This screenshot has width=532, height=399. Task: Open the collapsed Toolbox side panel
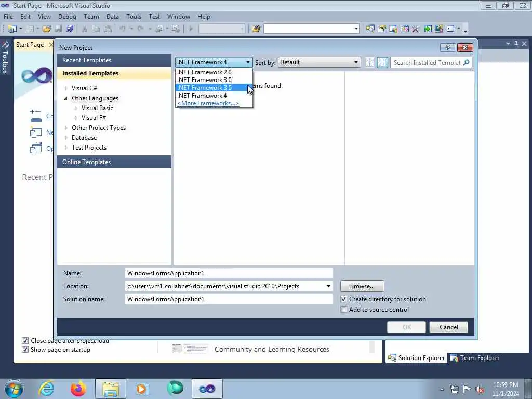click(5, 58)
